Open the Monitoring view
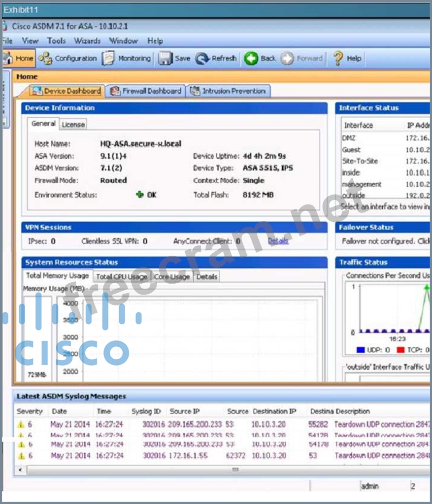 (127, 59)
